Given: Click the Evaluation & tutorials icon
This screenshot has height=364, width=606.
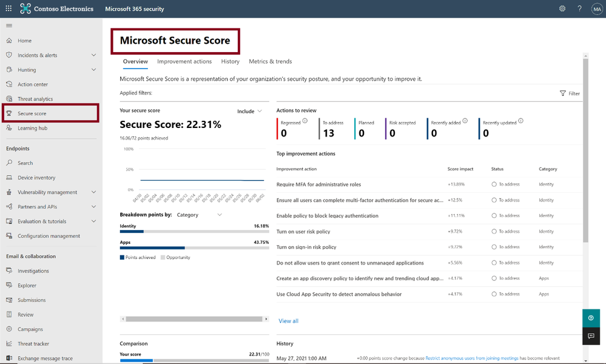Looking at the screenshot, I should tap(9, 221).
